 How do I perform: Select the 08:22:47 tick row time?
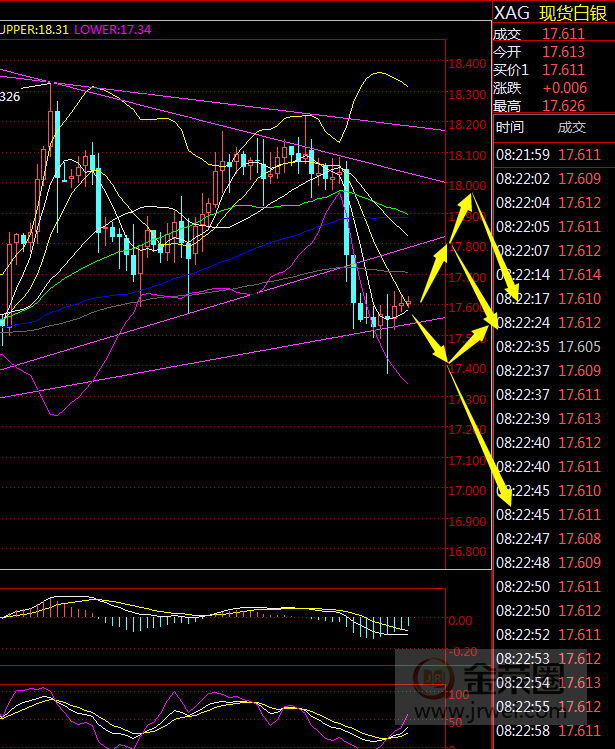click(523, 539)
